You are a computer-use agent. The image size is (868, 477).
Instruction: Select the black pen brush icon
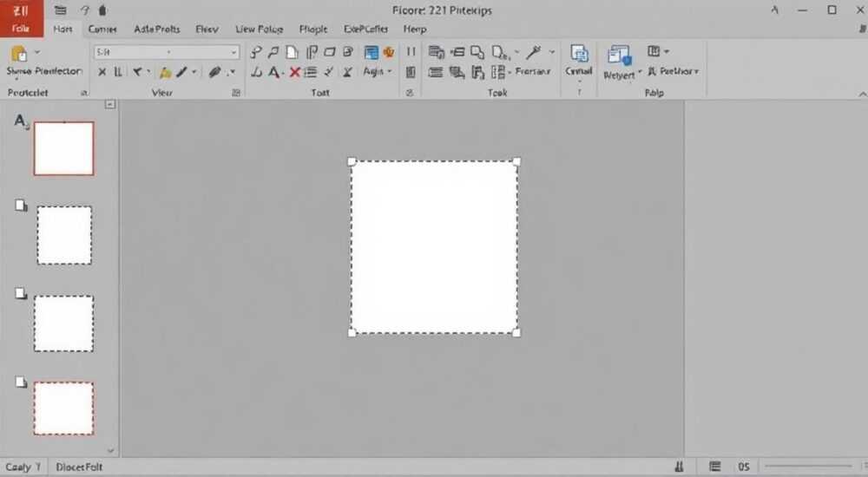click(181, 71)
